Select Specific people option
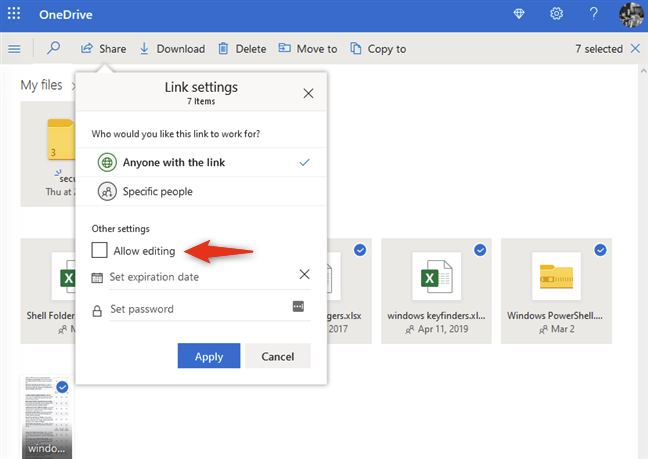The image size is (648, 459). pyautogui.click(x=202, y=191)
